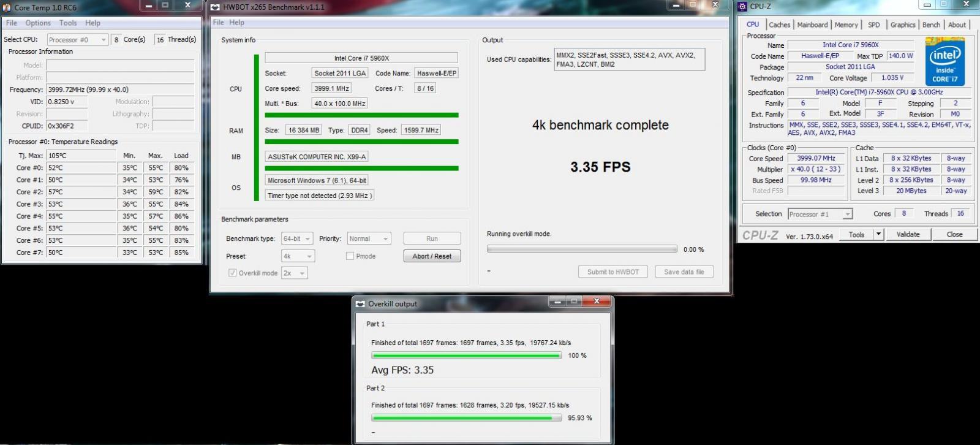The height and width of the screenshot is (445, 980).
Task: Click the overkill mode progress bar at 0.00 %
Action: 582,249
